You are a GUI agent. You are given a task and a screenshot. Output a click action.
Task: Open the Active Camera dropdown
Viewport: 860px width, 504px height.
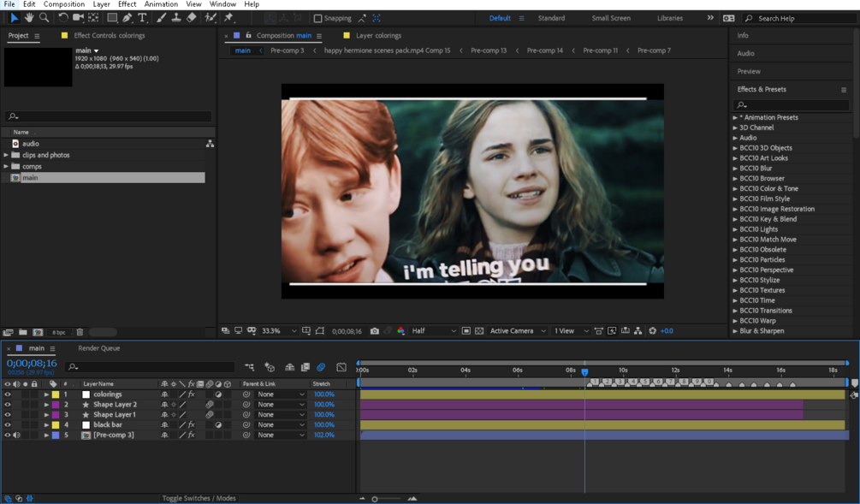(x=518, y=331)
